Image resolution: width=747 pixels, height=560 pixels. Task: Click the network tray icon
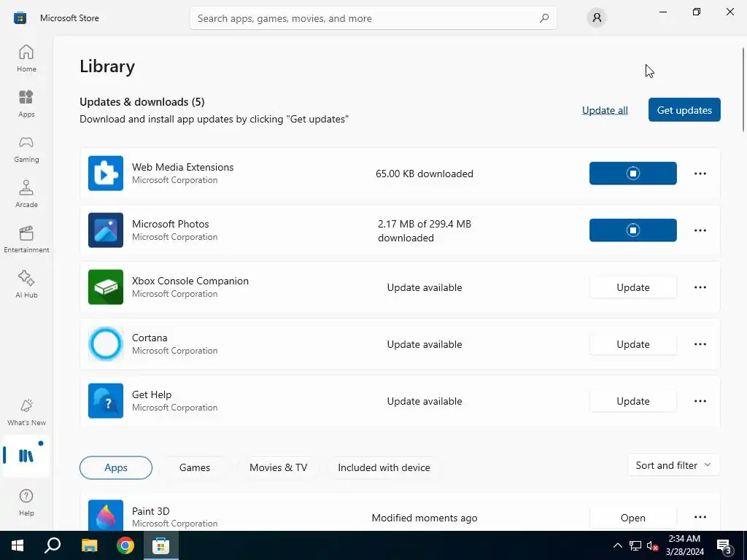click(x=635, y=545)
